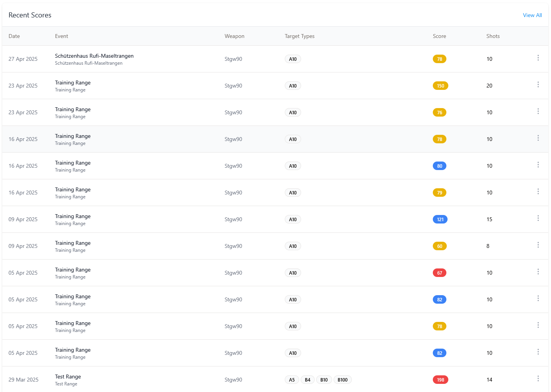
Task: Click the Schützenhaus Rufi-Maseltrangen event name
Action: (94, 56)
